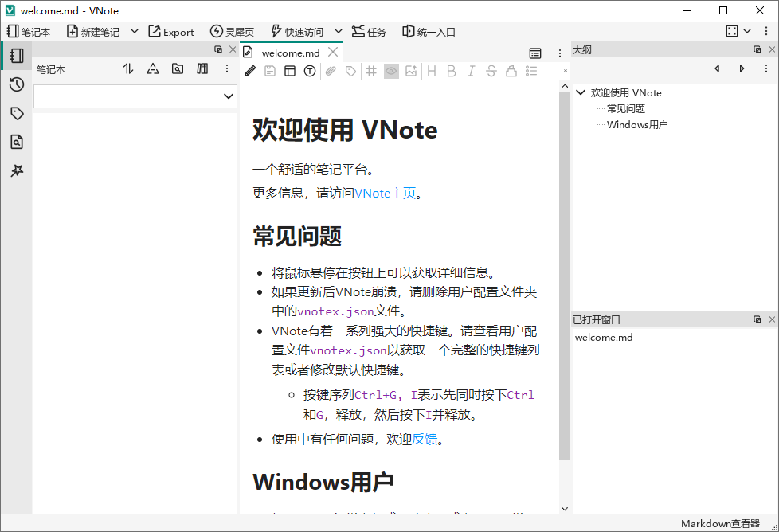Open the 快速访问 dropdown arrow
This screenshot has width=779, height=532.
[x=338, y=32]
